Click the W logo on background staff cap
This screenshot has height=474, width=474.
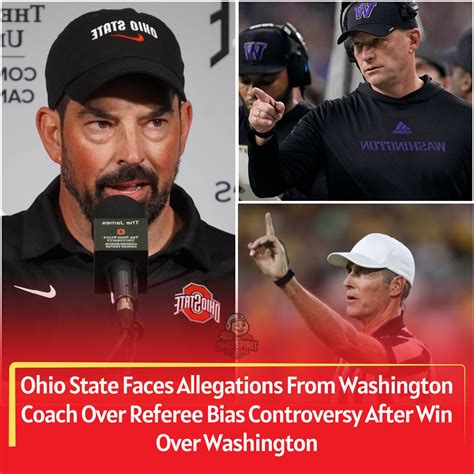255,51
